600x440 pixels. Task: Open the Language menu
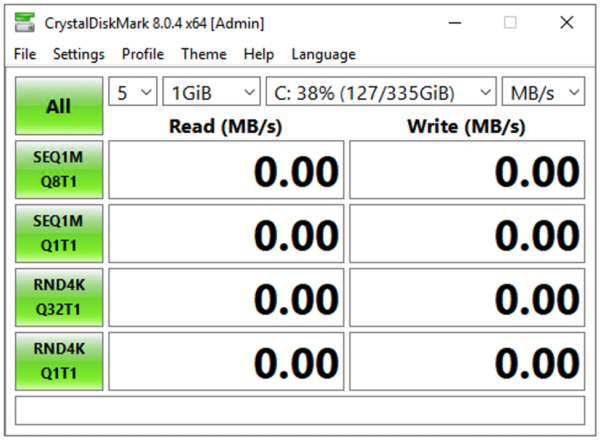(323, 54)
